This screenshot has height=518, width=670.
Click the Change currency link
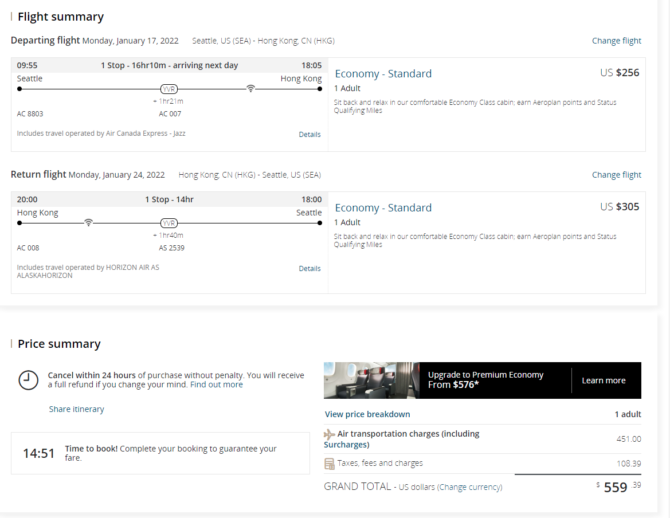[x=470, y=487]
